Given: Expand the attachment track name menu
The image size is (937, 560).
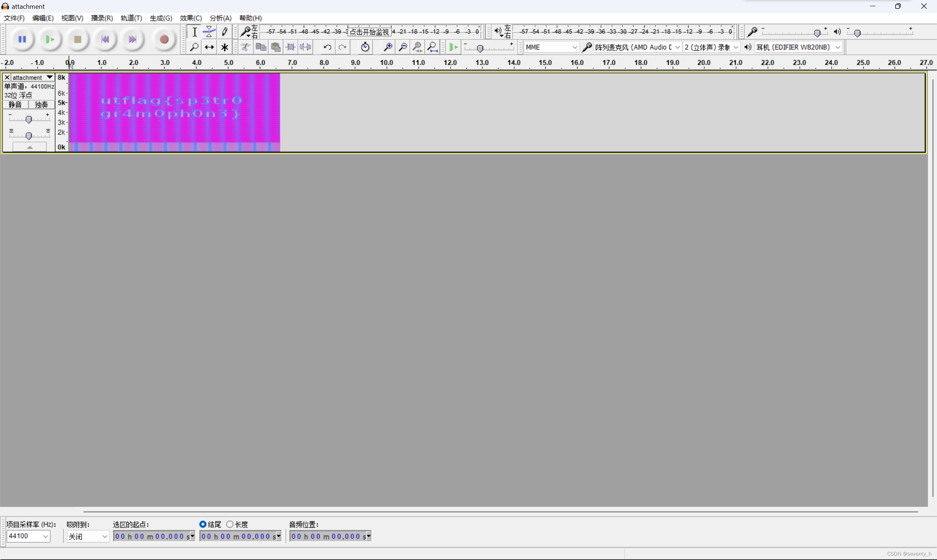Looking at the screenshot, I should pyautogui.click(x=49, y=77).
